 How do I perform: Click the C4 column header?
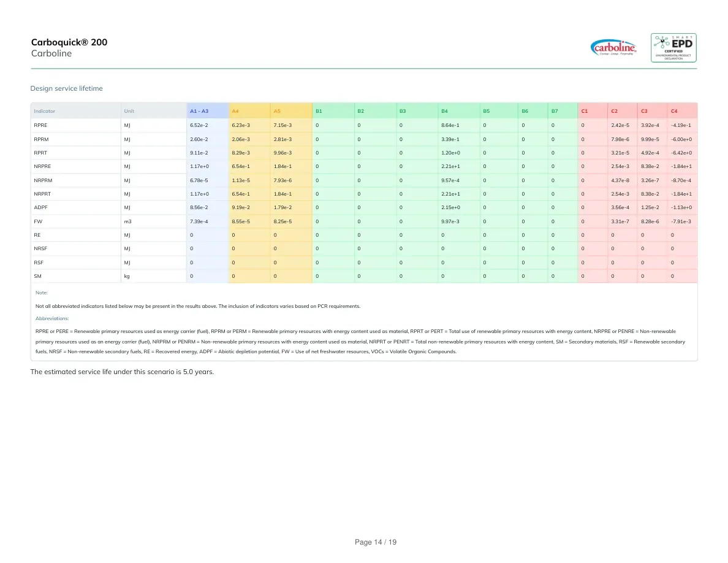click(x=674, y=111)
